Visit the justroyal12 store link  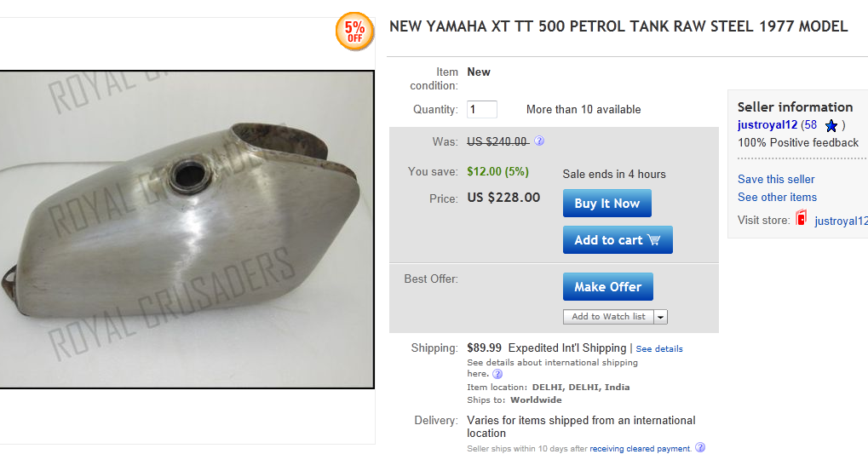(841, 221)
